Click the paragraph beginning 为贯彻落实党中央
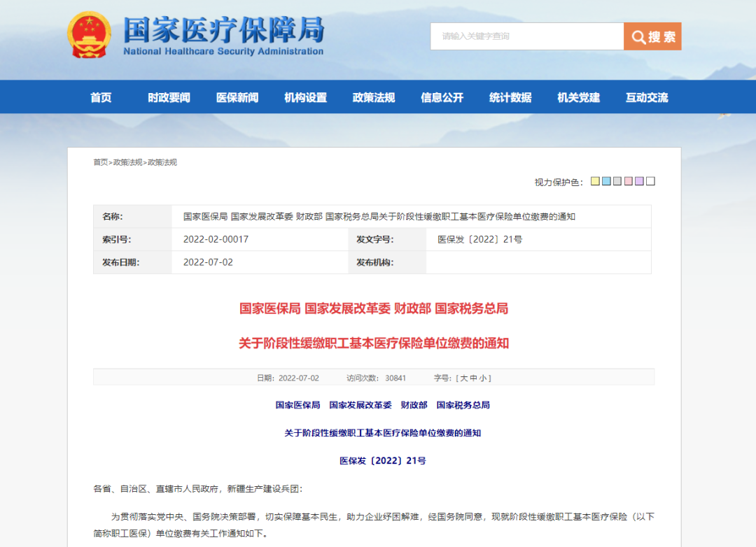 [x=374, y=525]
